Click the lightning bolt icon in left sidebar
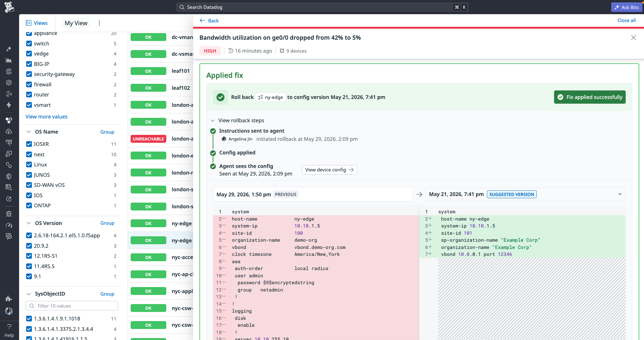Screen dimensions: 644x340 9,105
